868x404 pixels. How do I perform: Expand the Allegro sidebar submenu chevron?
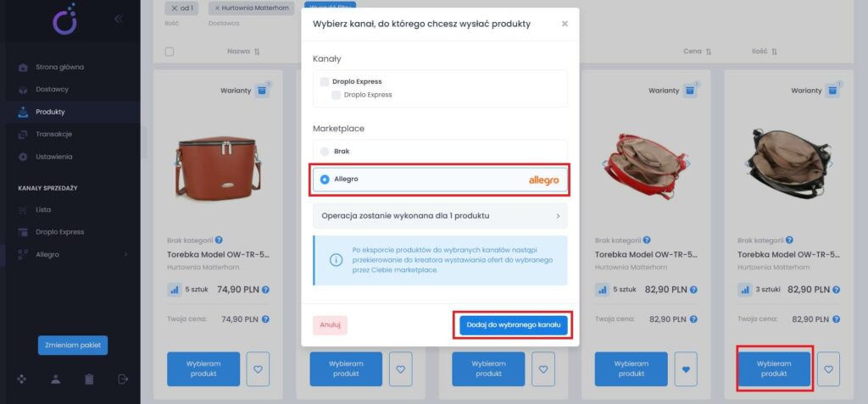(125, 255)
